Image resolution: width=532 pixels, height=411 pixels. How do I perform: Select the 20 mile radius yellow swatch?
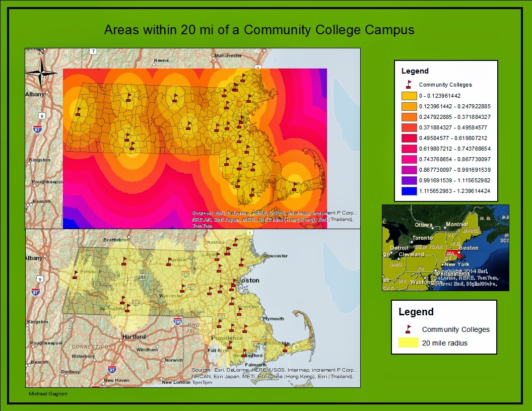pyautogui.click(x=408, y=341)
